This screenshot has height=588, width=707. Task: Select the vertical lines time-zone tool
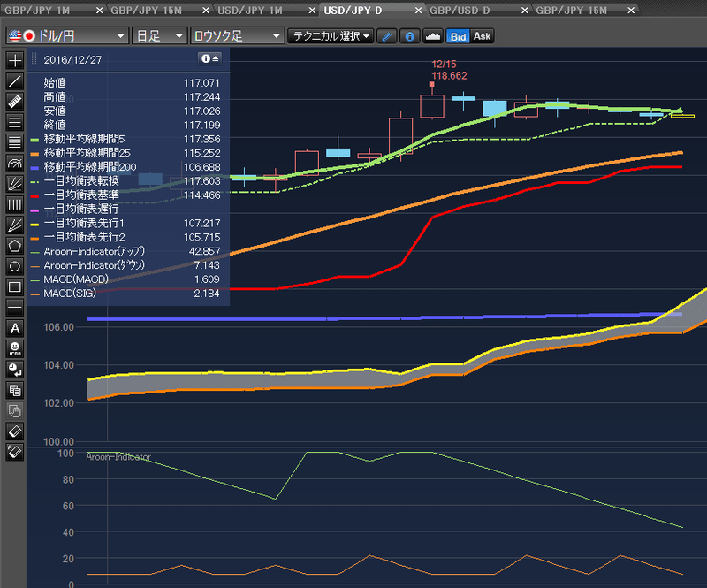tap(15, 205)
